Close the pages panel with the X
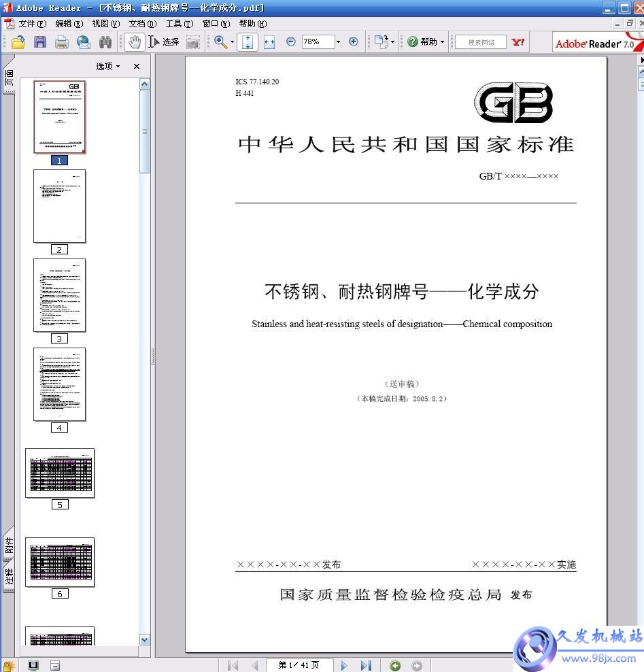The width and height of the screenshot is (644, 672). coord(137,66)
